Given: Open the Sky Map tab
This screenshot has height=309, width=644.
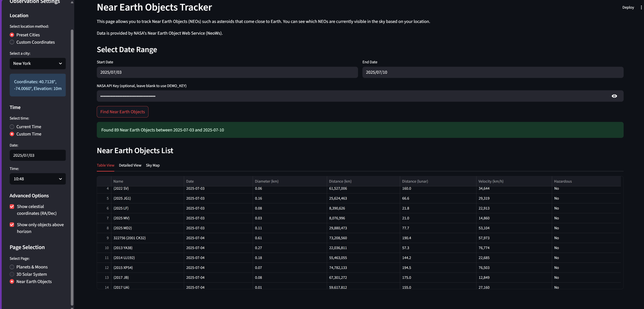Looking at the screenshot, I should click(x=153, y=165).
